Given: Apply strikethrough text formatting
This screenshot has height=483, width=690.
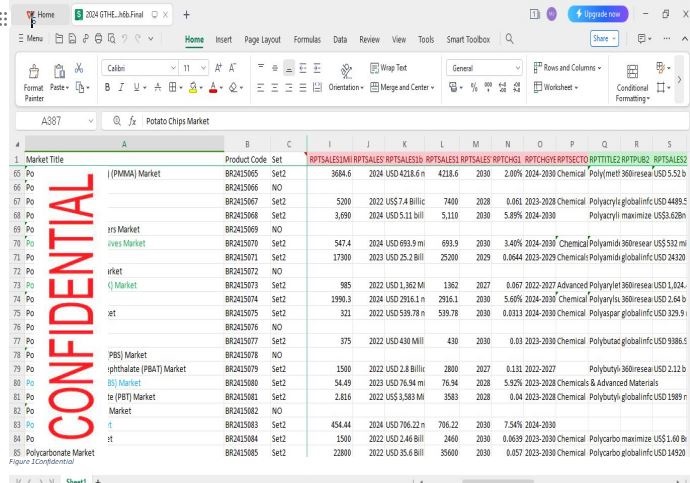Looking at the screenshot, I should [158, 88].
